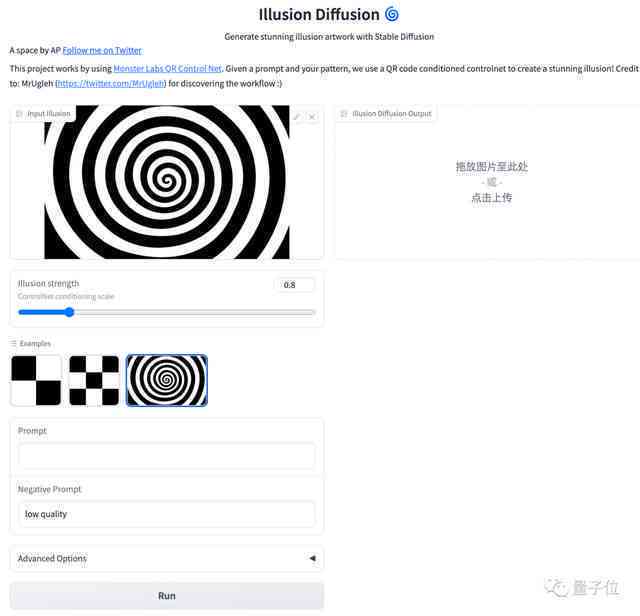This screenshot has width=640, height=616.
Task: Focus the illusion strength number box
Action: click(297, 285)
